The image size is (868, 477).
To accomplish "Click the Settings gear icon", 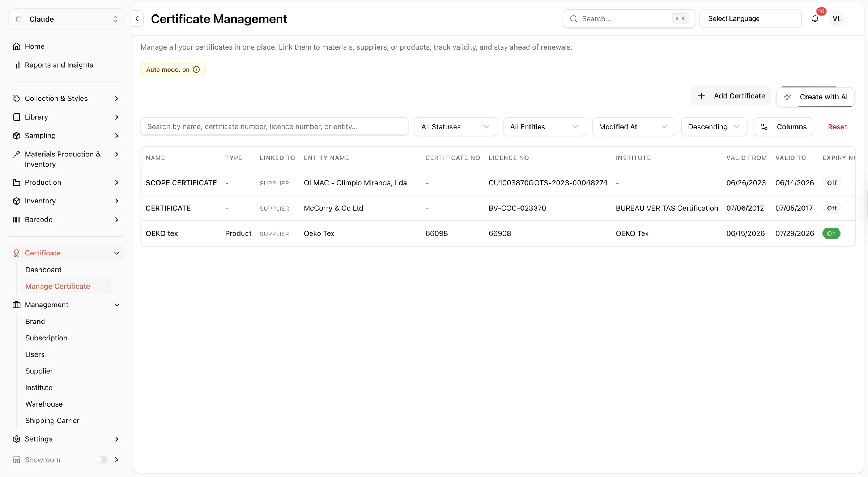I will pos(16,439).
